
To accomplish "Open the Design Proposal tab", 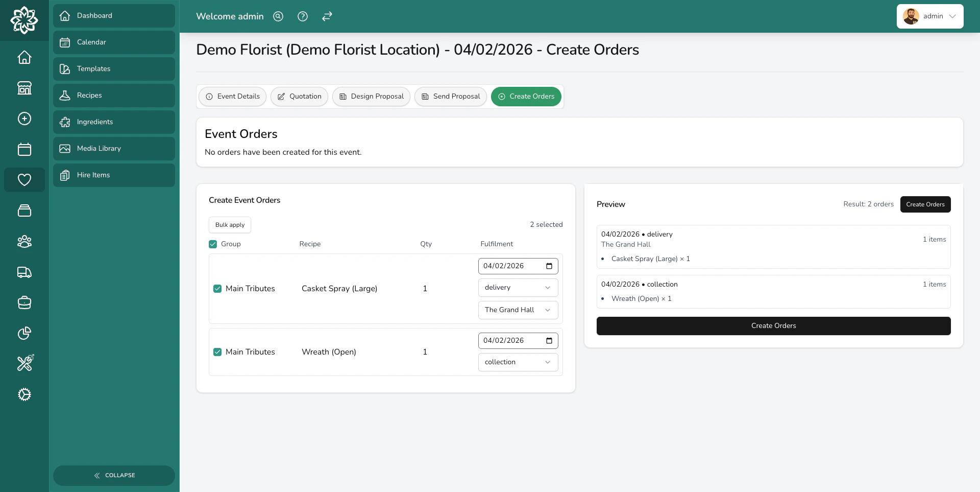I will point(371,97).
